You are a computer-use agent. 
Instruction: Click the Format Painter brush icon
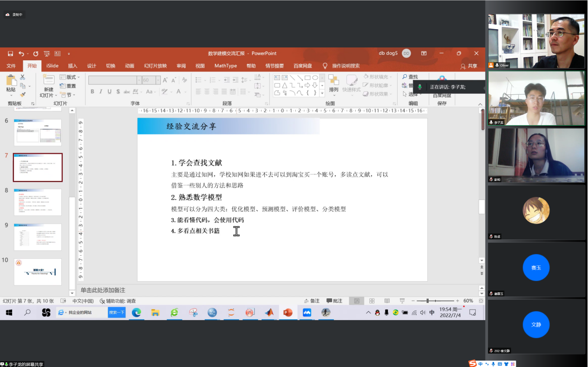coord(22,95)
